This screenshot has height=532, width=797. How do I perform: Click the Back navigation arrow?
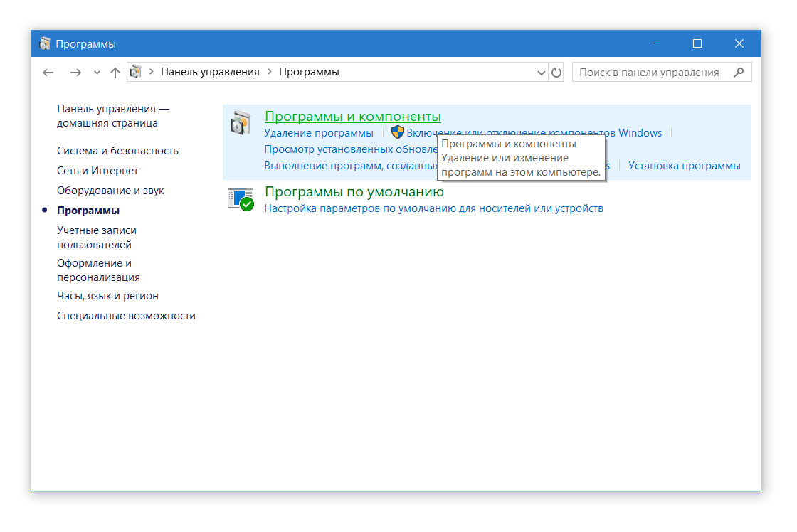coord(48,73)
